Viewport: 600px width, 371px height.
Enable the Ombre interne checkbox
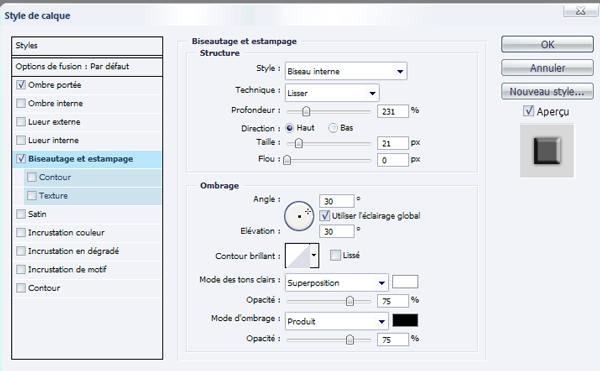pyautogui.click(x=21, y=103)
